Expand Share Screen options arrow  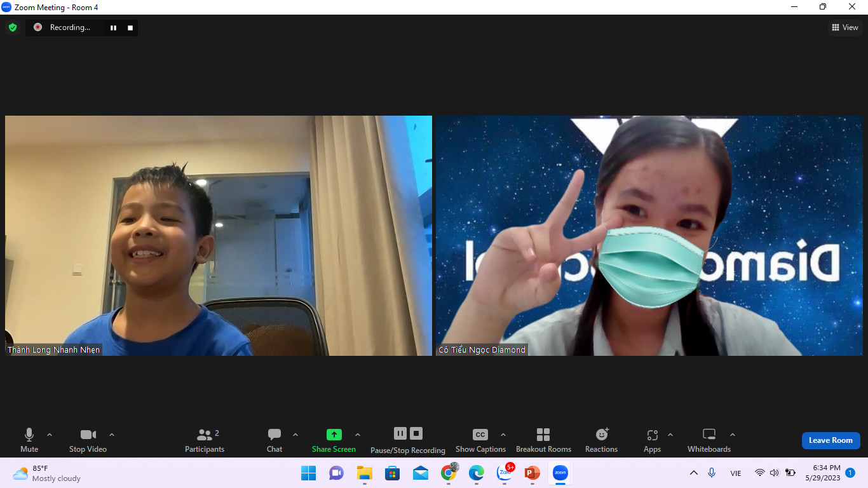[358, 435]
